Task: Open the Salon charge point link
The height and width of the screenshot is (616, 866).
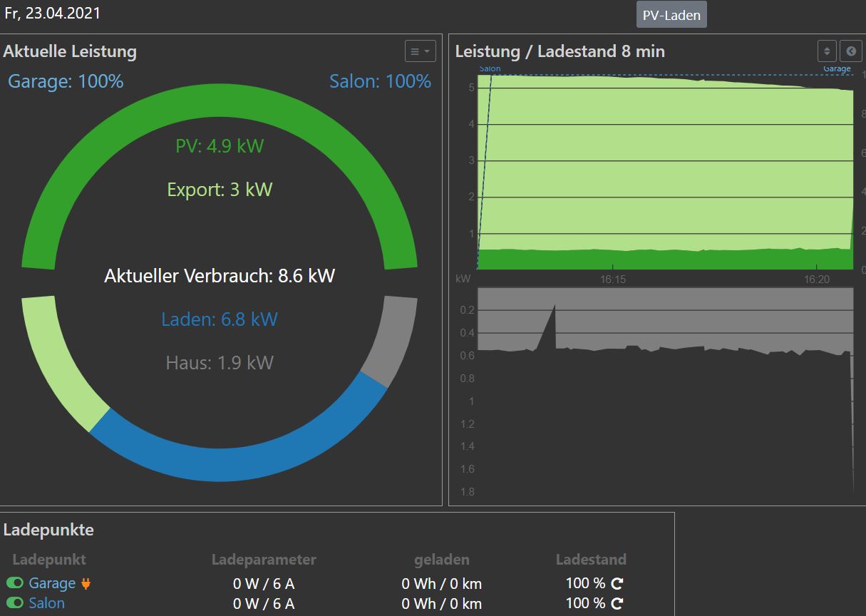Action: point(46,603)
